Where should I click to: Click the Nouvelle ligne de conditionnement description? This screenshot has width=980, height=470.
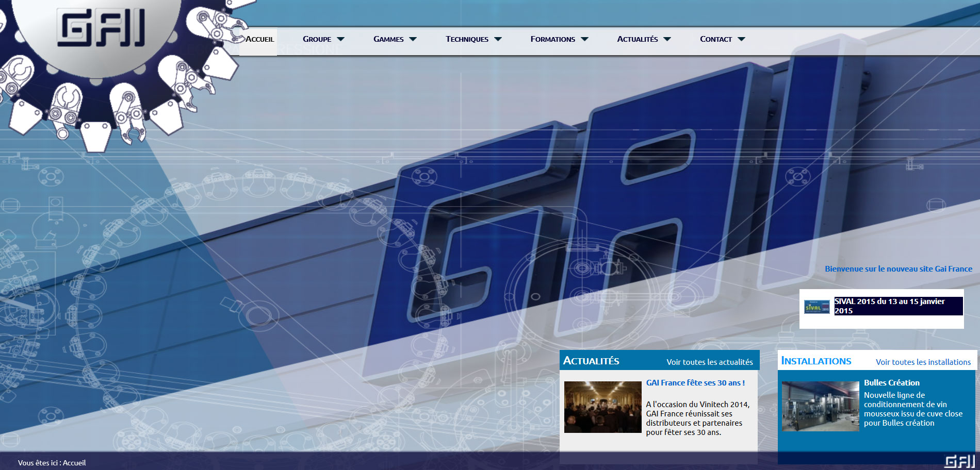(913, 409)
